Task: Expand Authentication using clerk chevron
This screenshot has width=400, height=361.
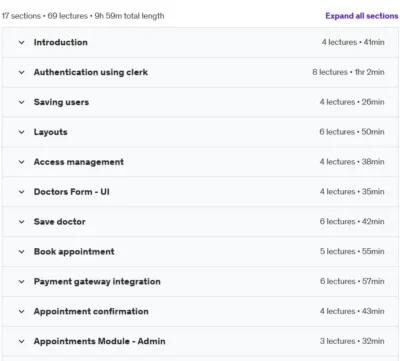Action: [x=21, y=72]
